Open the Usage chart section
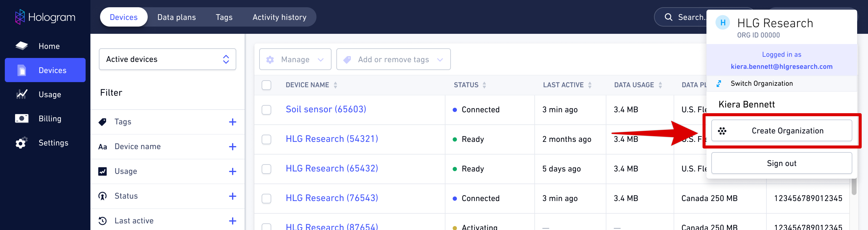The height and width of the screenshot is (230, 868). pyautogui.click(x=45, y=94)
